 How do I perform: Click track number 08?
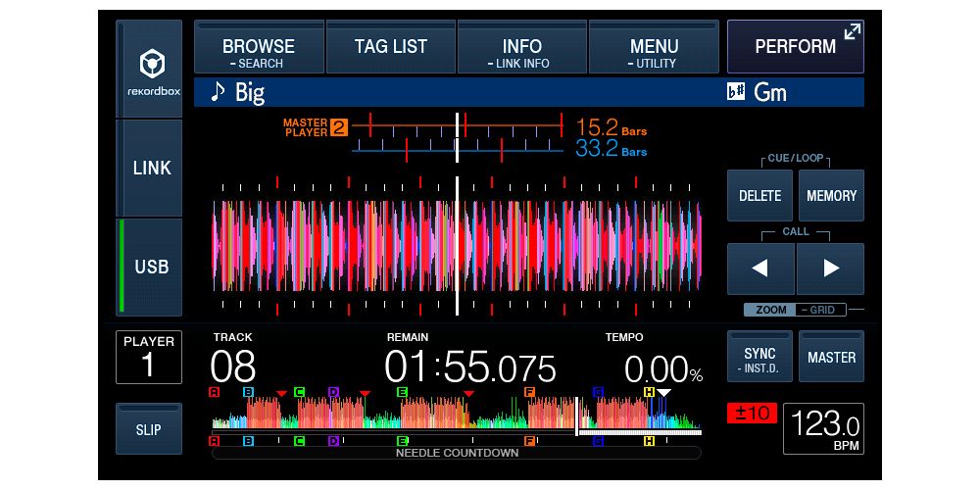tap(233, 367)
